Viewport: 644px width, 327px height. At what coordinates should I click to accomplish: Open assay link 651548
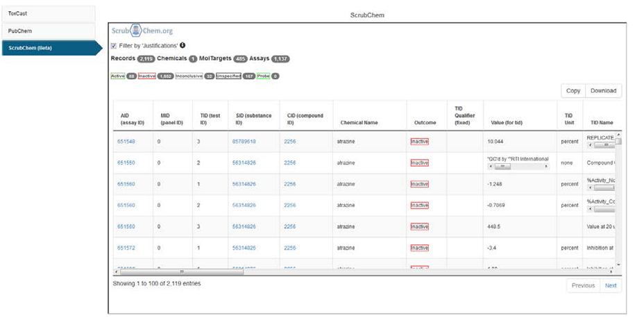[126, 142]
